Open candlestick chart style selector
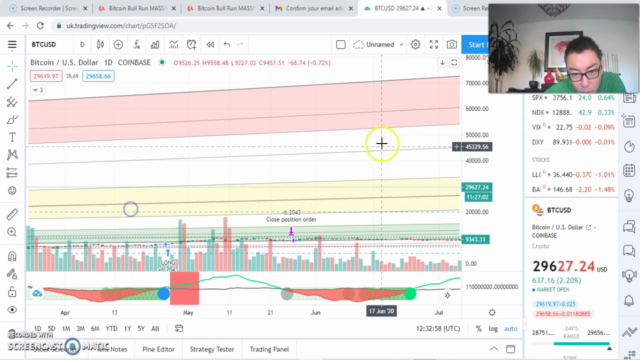Screen dimensions: 640x360 pyautogui.click(x=100, y=44)
